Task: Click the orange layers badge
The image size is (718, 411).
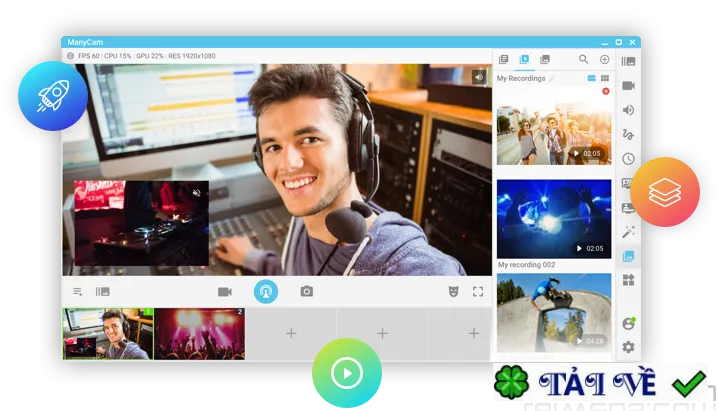Action: point(665,192)
